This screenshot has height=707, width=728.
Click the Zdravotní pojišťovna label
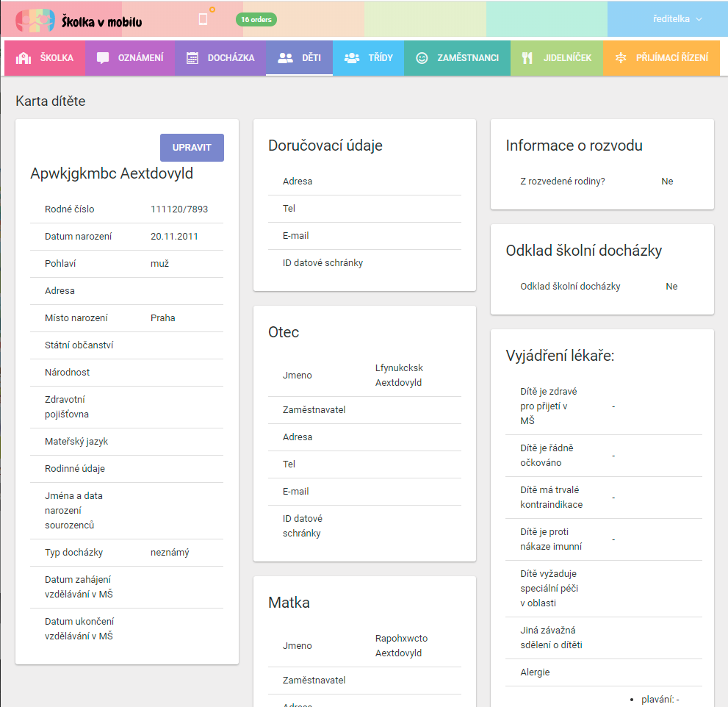point(67,407)
